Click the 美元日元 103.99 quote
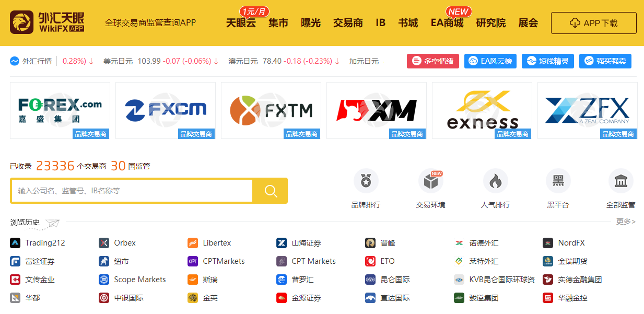 pyautogui.click(x=161, y=61)
